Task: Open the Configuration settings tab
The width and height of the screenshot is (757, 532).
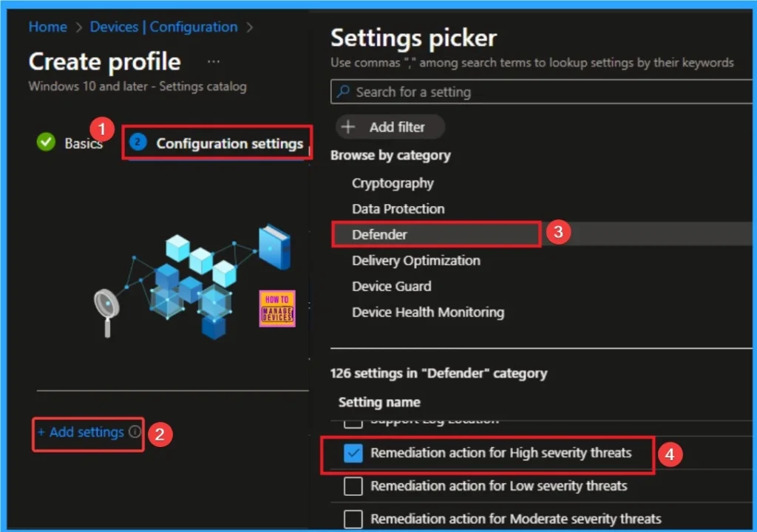Action: [x=215, y=143]
